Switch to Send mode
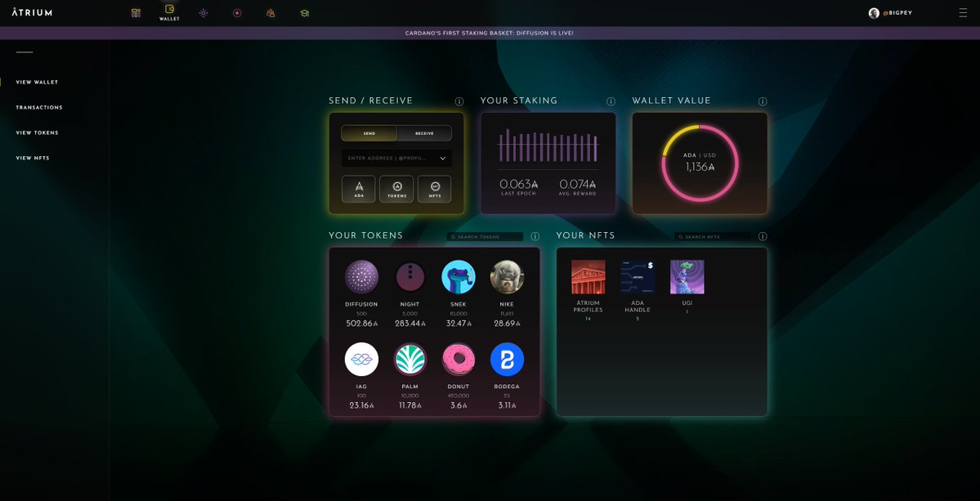The image size is (980, 501). click(x=369, y=133)
